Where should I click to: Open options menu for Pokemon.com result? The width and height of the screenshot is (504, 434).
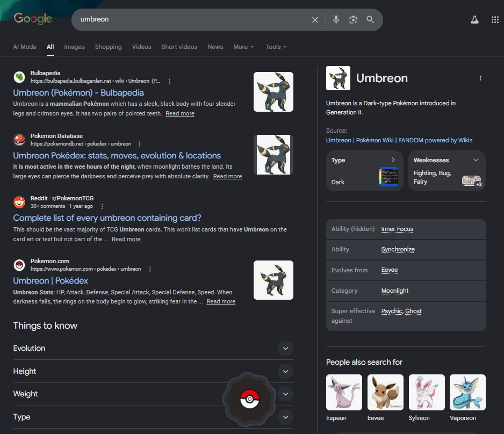coord(150,269)
